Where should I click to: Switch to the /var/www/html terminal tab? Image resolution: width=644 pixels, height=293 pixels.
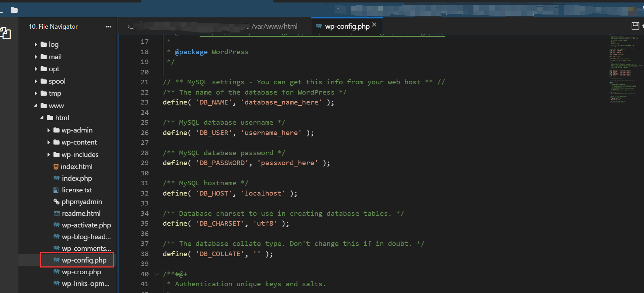tap(214, 26)
